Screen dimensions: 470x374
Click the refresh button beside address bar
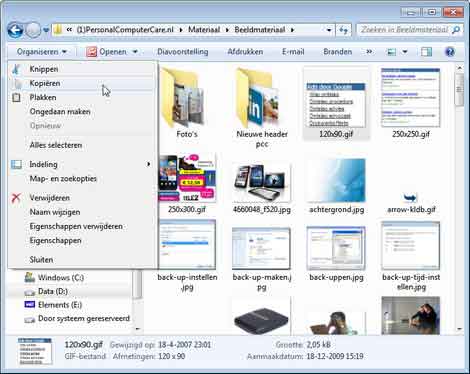tap(343, 30)
